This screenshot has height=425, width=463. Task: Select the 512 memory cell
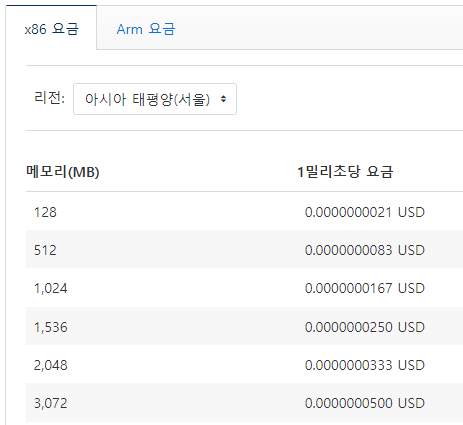coord(45,250)
